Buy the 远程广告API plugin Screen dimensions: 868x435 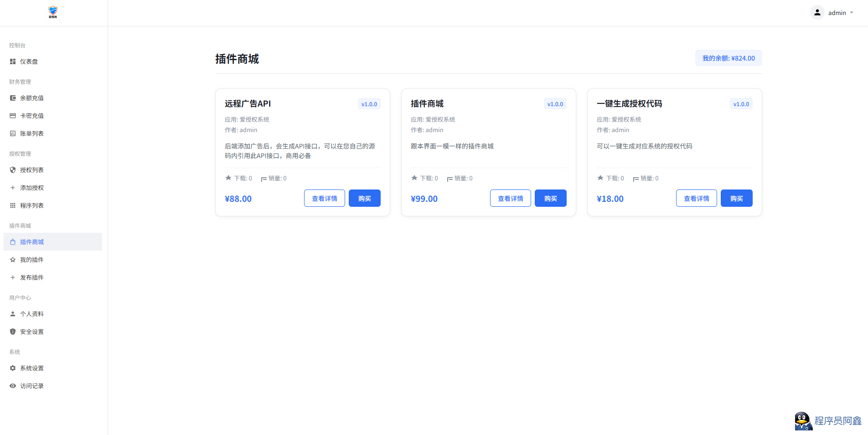(x=364, y=198)
